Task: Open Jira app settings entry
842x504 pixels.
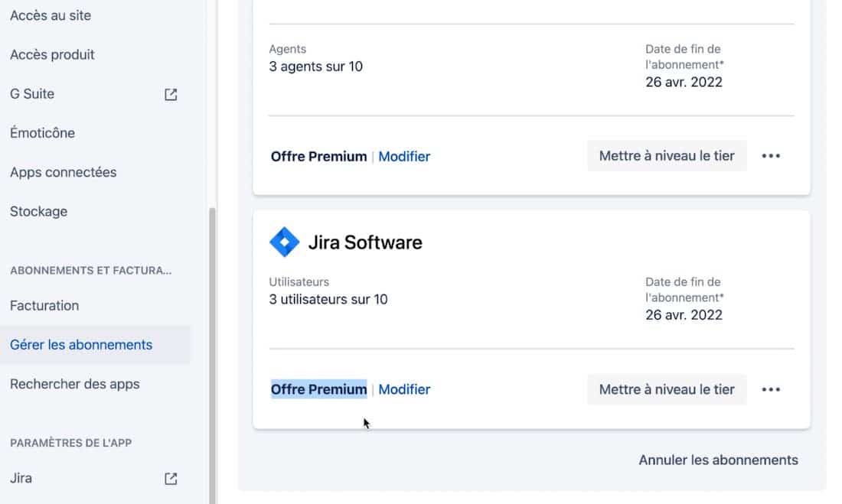Action: (21, 478)
